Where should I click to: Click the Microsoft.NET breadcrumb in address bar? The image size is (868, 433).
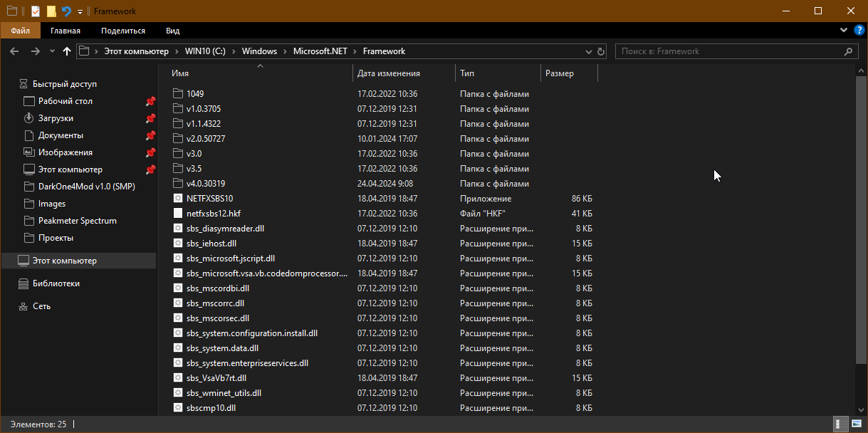[x=319, y=51]
